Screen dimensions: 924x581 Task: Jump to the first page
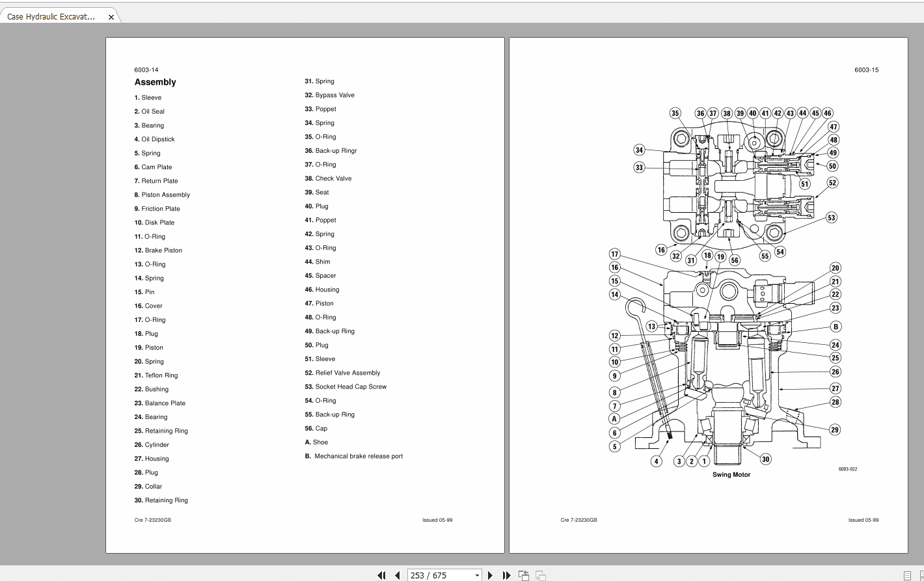(x=382, y=575)
